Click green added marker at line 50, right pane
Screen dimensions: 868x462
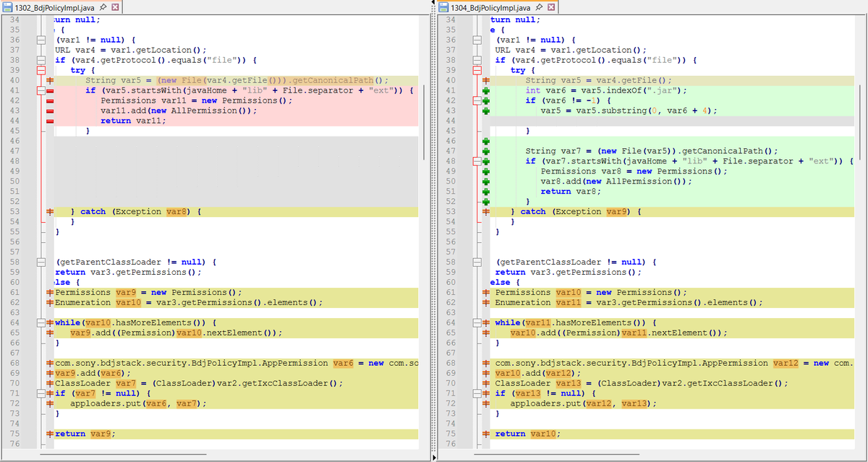click(487, 181)
